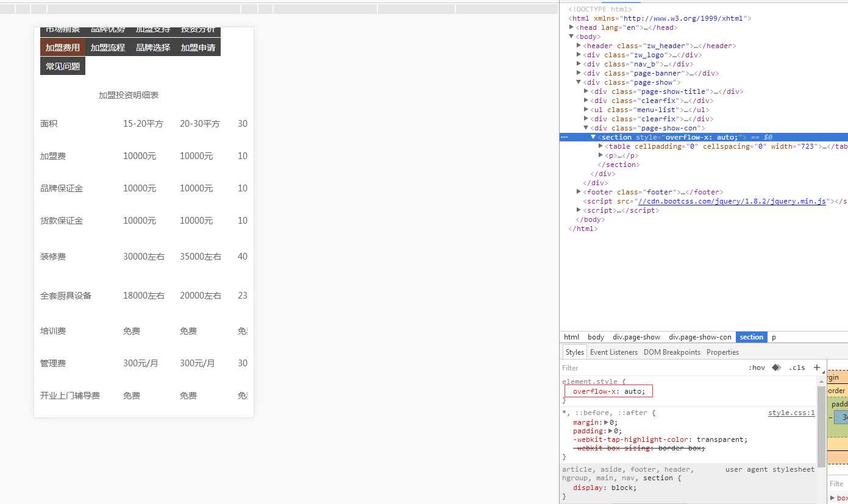This screenshot has height=504, width=848.
Task: Click the 培训费 row label
Action: pos(53,331)
